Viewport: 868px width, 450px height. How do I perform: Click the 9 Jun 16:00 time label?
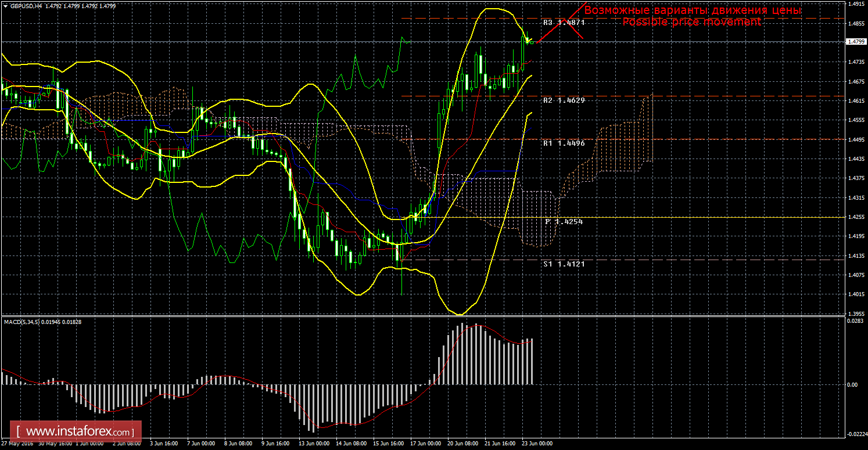pos(277,443)
